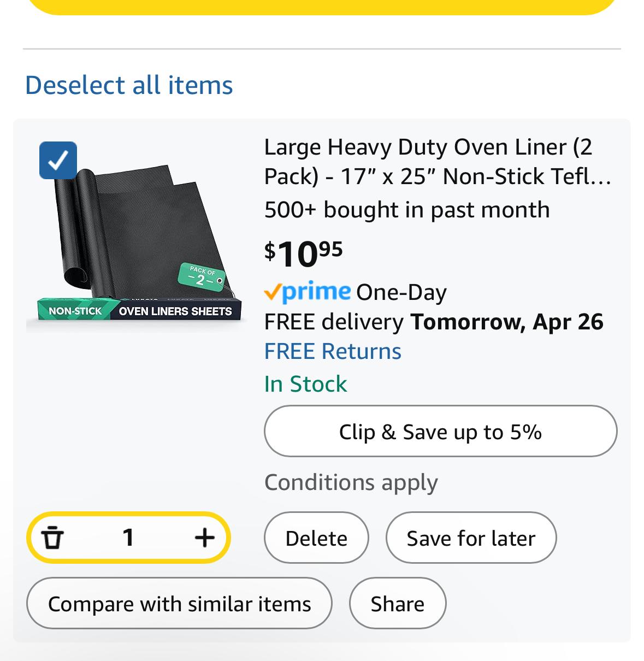Clip the Save up to 5% coupon

click(440, 432)
